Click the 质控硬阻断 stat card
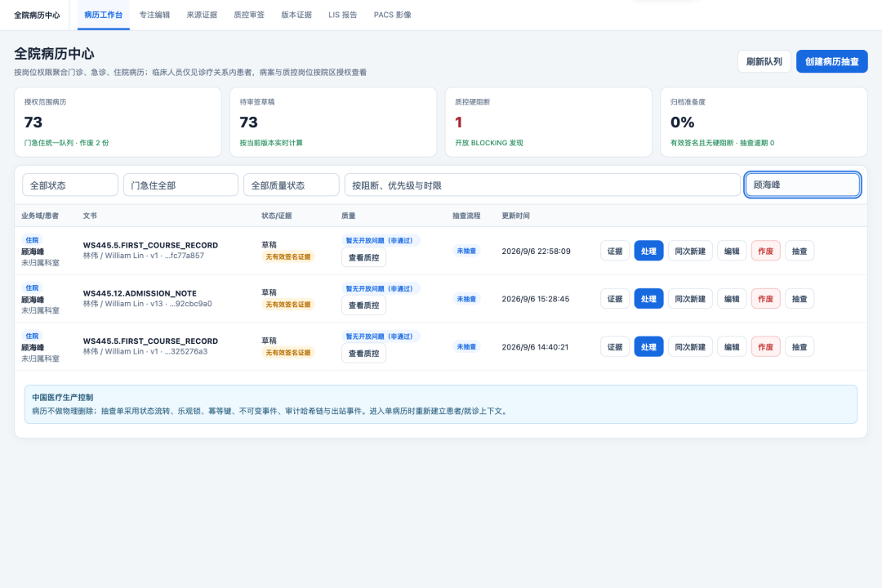Viewport: 882px width, 588px height. (549, 122)
